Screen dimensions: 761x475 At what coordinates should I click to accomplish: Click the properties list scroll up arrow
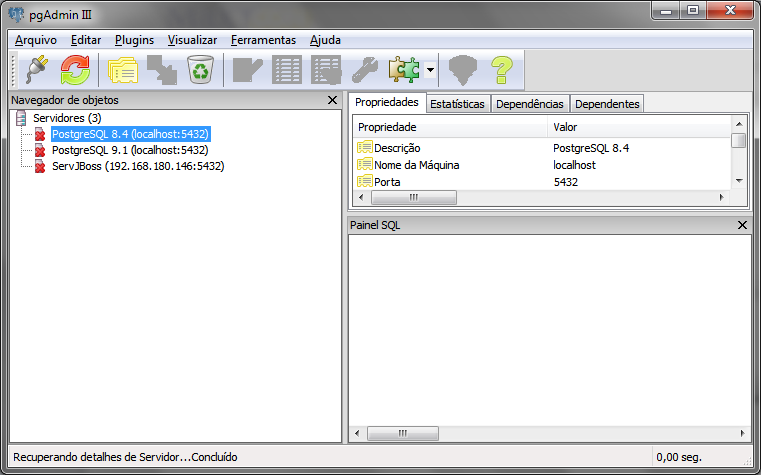point(739,124)
